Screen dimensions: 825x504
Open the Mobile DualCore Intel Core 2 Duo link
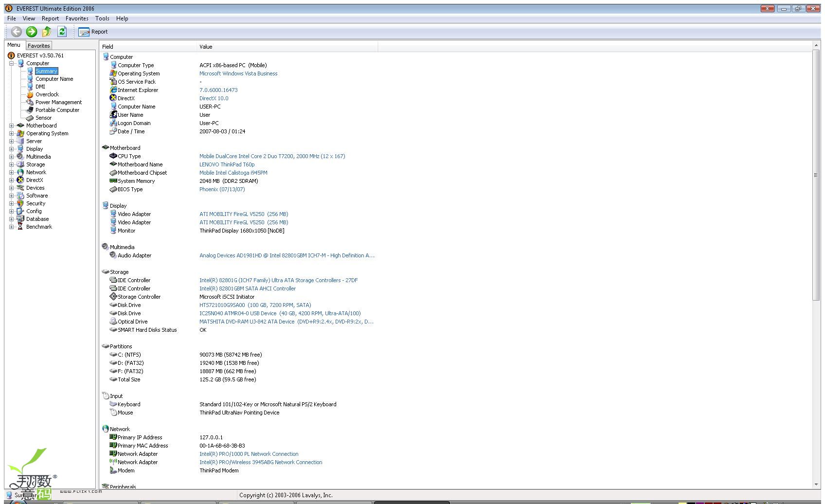272,156
